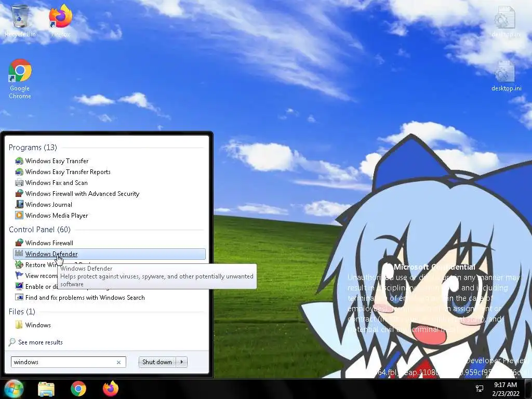
Task: Open Chrome from the taskbar
Action: coord(78,389)
